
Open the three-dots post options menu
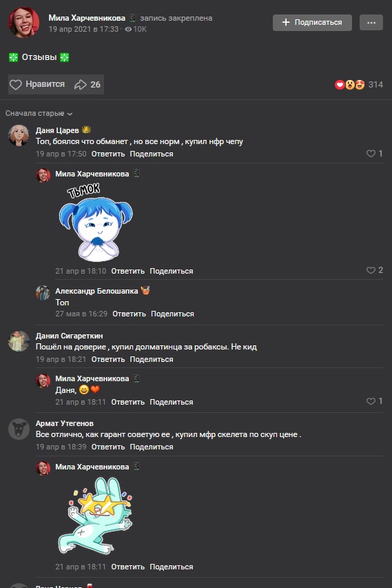(371, 23)
